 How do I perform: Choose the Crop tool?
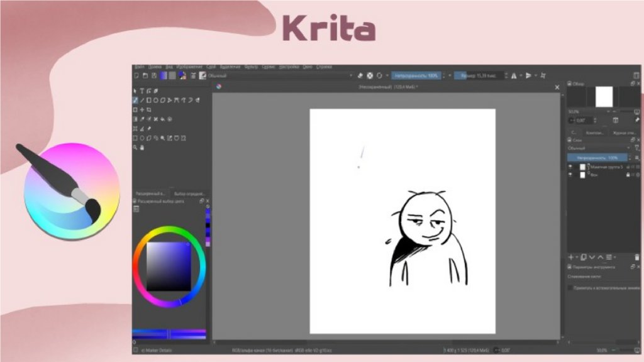click(x=149, y=109)
